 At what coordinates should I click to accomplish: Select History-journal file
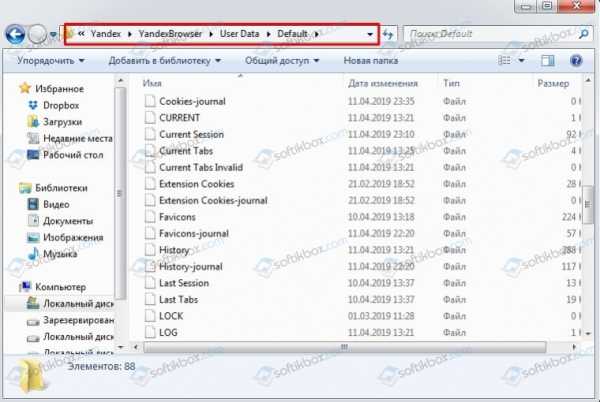[191, 267]
